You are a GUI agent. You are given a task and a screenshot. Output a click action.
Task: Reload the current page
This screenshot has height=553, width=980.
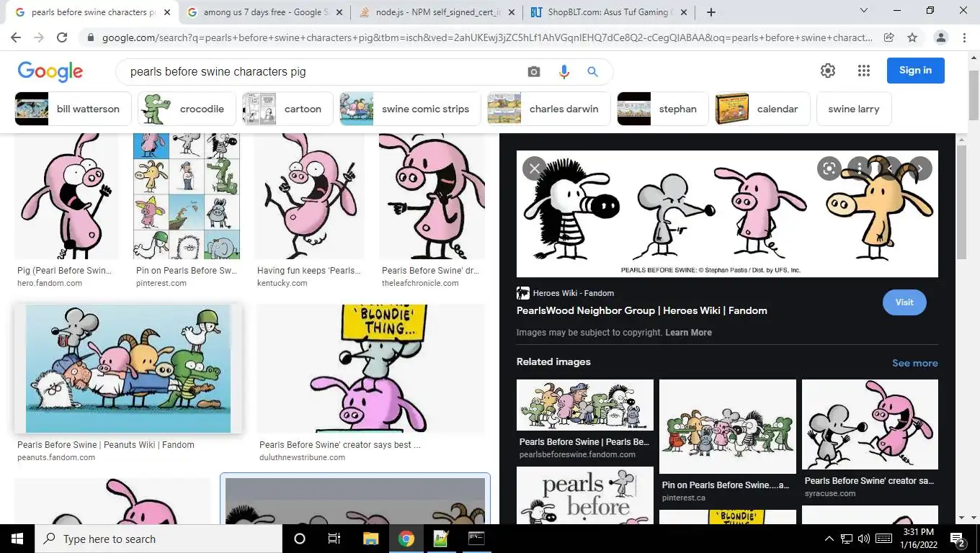coord(62,37)
